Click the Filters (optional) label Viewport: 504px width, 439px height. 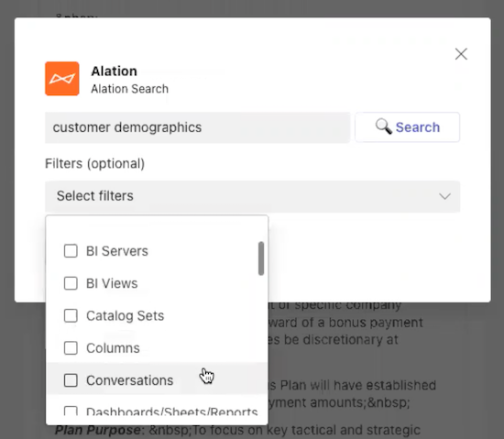tap(94, 163)
